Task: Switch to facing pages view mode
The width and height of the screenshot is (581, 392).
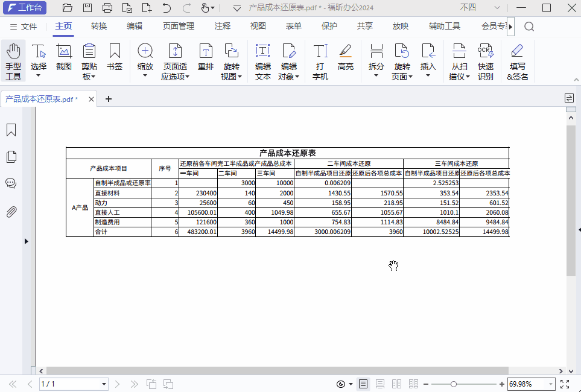Action: pos(396,384)
